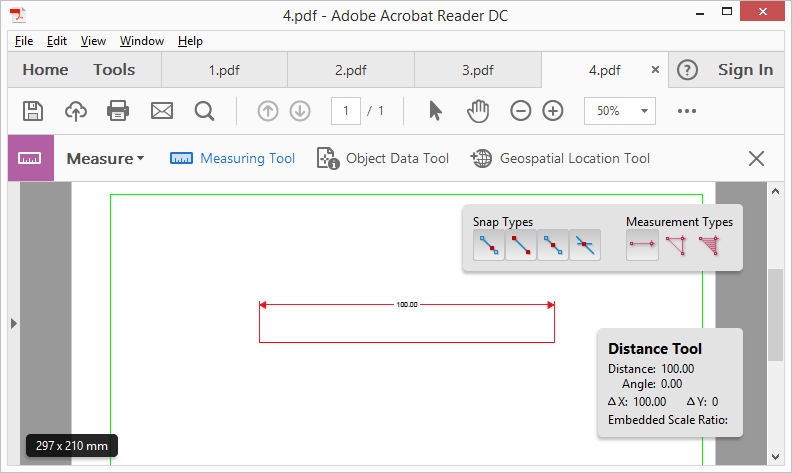792x473 pixels.
Task: Close the Measure toolbar
Action: 756,159
